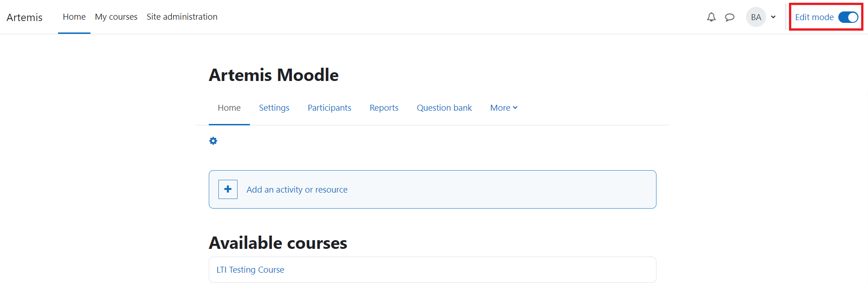Open the course settings gear menu
The height and width of the screenshot is (285, 868).
[x=213, y=140]
